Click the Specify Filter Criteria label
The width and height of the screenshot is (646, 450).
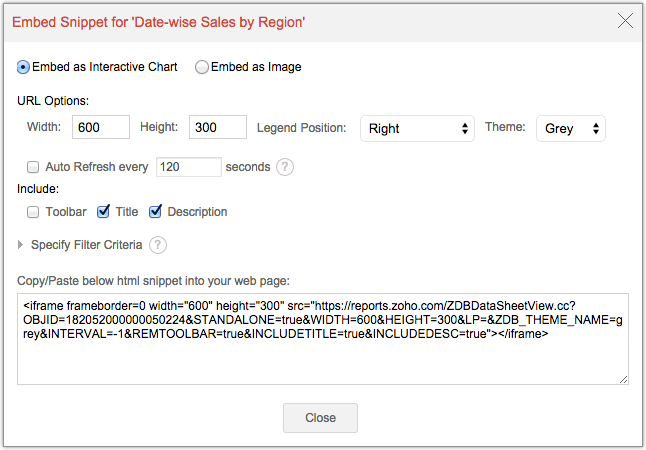[x=87, y=245]
